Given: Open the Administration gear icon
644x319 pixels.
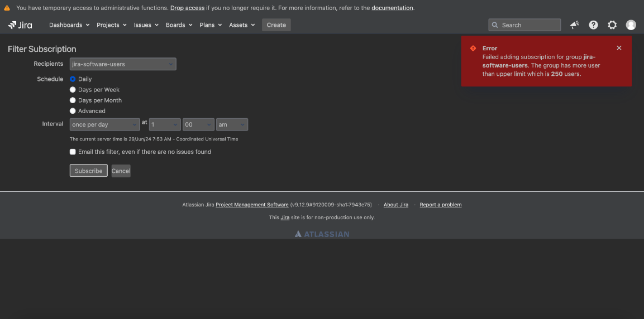Looking at the screenshot, I should coord(612,25).
